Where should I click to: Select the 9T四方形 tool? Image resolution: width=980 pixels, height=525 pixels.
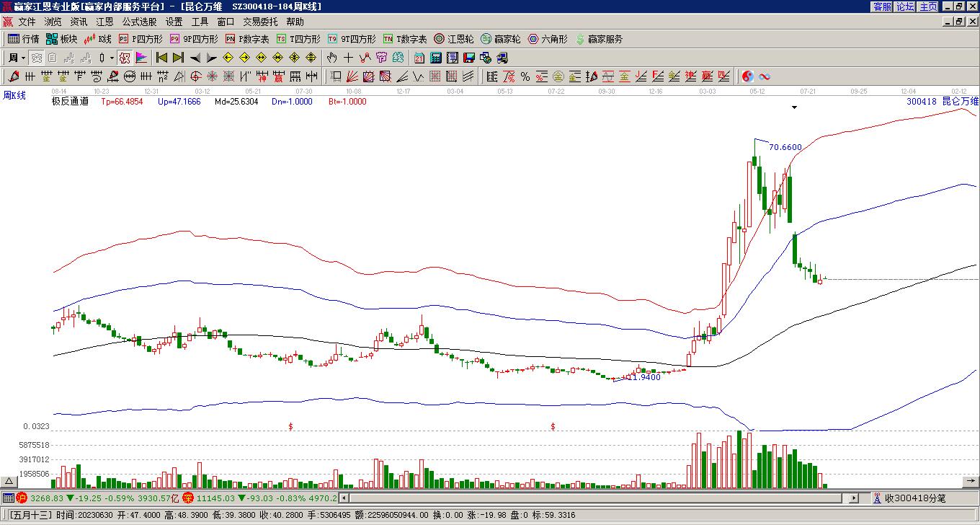coord(352,39)
